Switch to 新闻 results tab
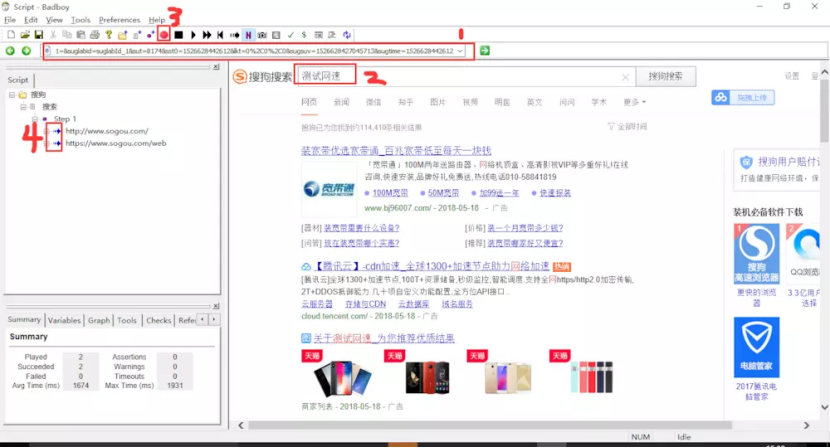 click(x=341, y=102)
